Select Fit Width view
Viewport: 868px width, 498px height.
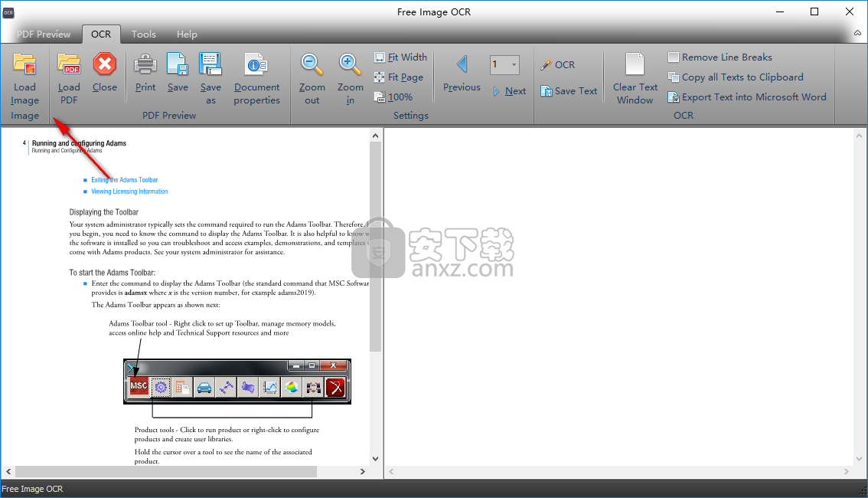[401, 57]
